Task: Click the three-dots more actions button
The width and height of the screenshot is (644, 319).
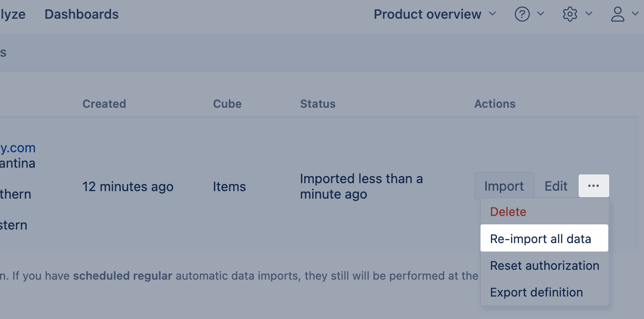Action: [x=593, y=186]
